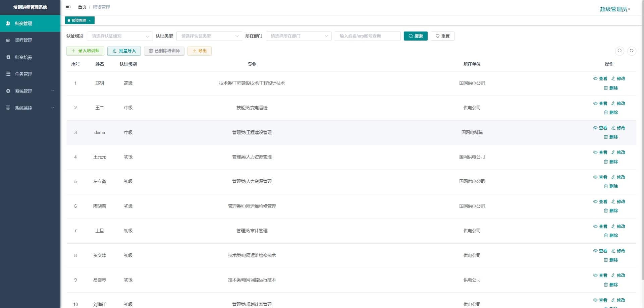
Task: View details for 土旦
Action: (600, 227)
